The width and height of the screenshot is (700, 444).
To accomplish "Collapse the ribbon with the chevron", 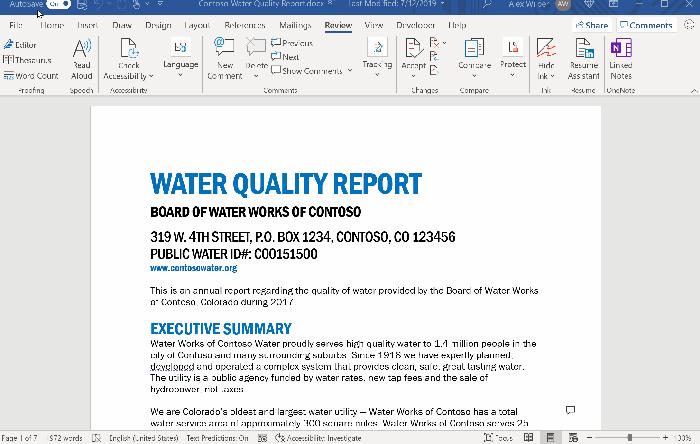I will click(693, 91).
